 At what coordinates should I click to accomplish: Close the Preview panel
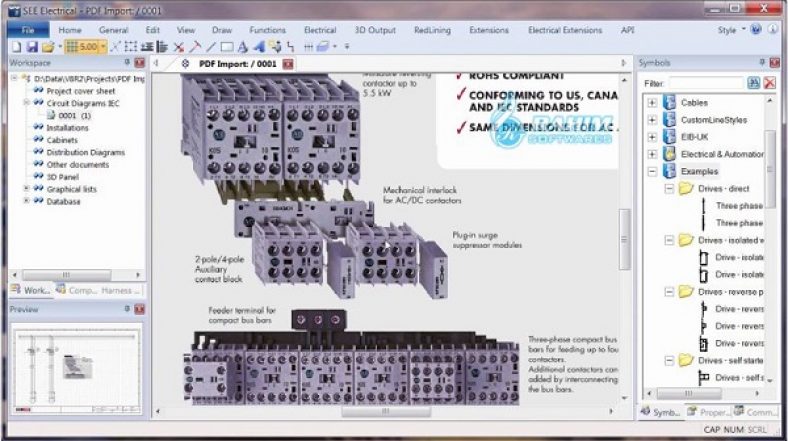(x=140, y=309)
